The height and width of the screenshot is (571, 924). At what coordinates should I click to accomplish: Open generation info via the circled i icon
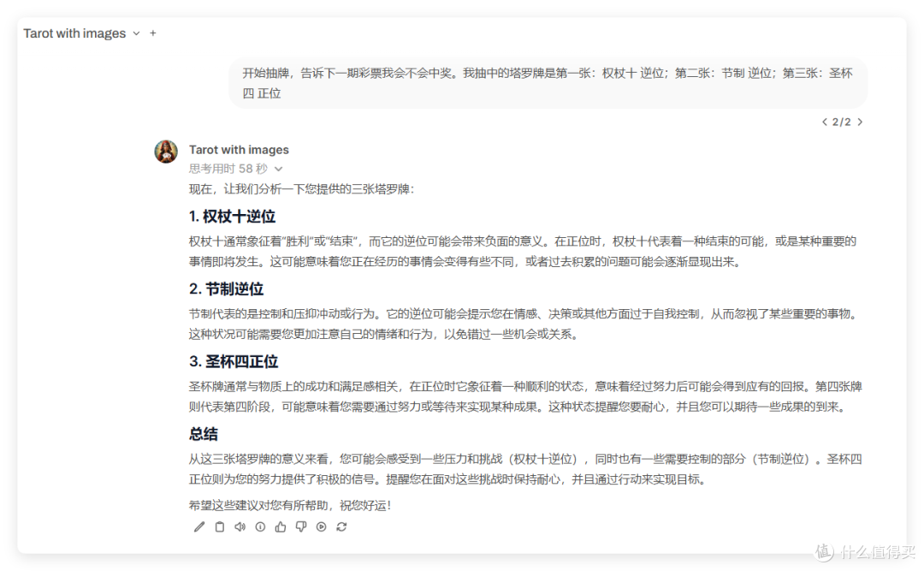[x=260, y=526]
